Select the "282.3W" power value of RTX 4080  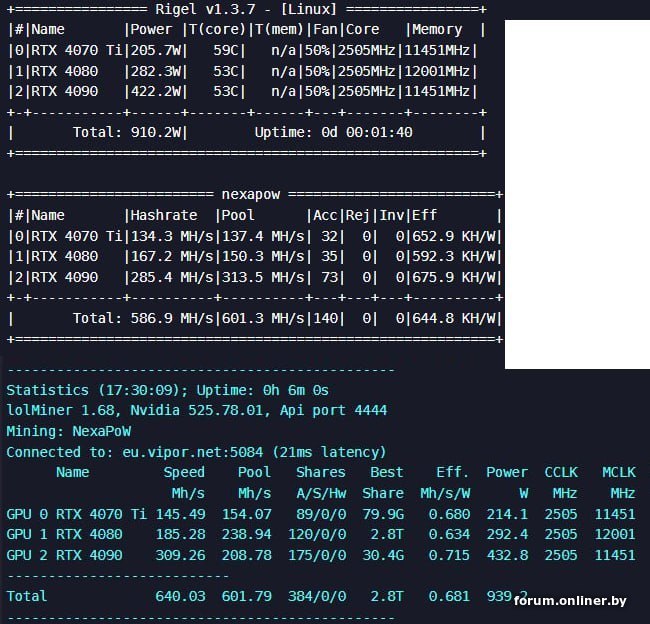coord(156,71)
